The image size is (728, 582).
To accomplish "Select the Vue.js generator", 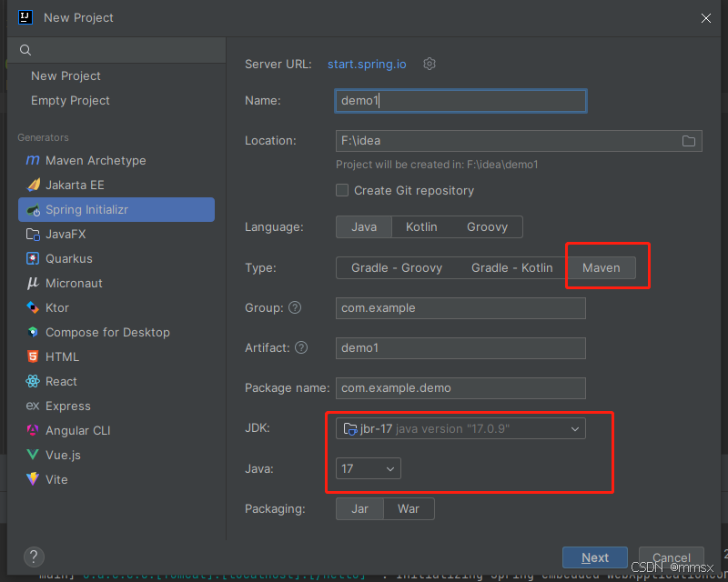I will (116, 455).
